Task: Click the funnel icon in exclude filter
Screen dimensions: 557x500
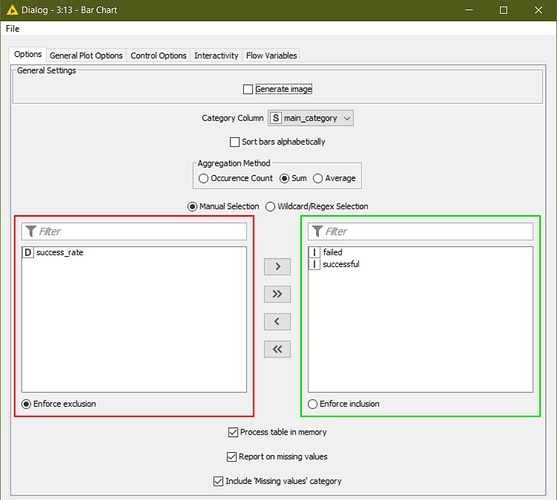Action: pyautogui.click(x=31, y=231)
